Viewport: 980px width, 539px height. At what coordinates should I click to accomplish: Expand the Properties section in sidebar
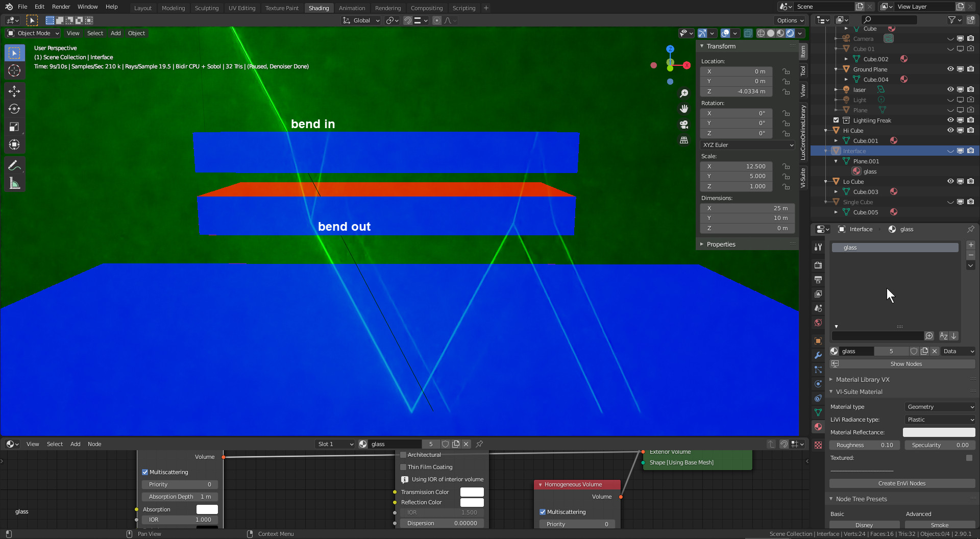coord(721,244)
